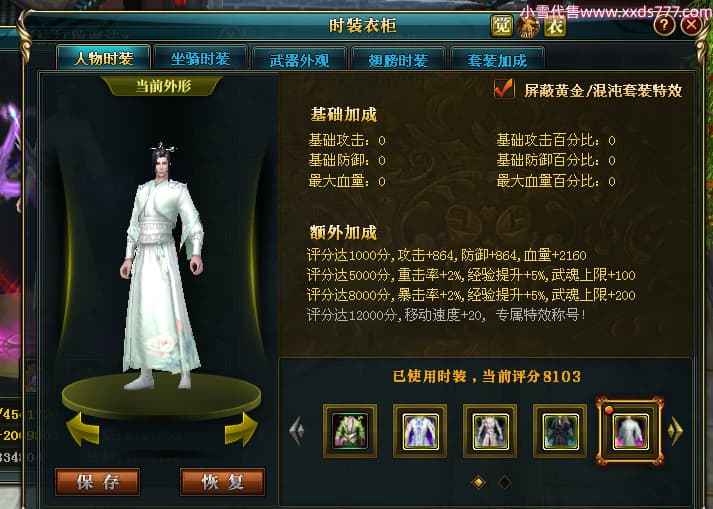Show next costumes with right chevron
Image resolution: width=713 pixels, height=509 pixels.
point(675,430)
